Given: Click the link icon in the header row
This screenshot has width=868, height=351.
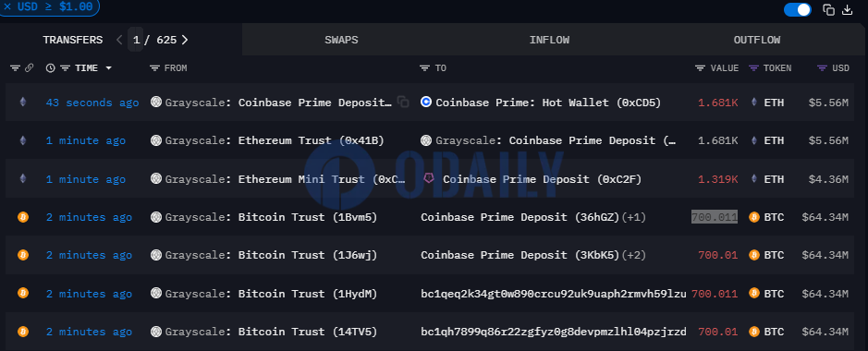Looking at the screenshot, I should click(x=29, y=68).
